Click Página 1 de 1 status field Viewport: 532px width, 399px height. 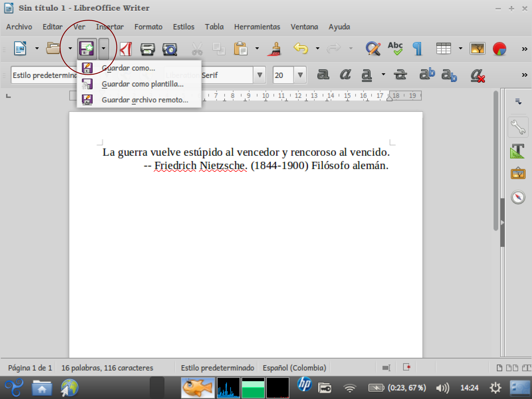[x=30, y=368]
